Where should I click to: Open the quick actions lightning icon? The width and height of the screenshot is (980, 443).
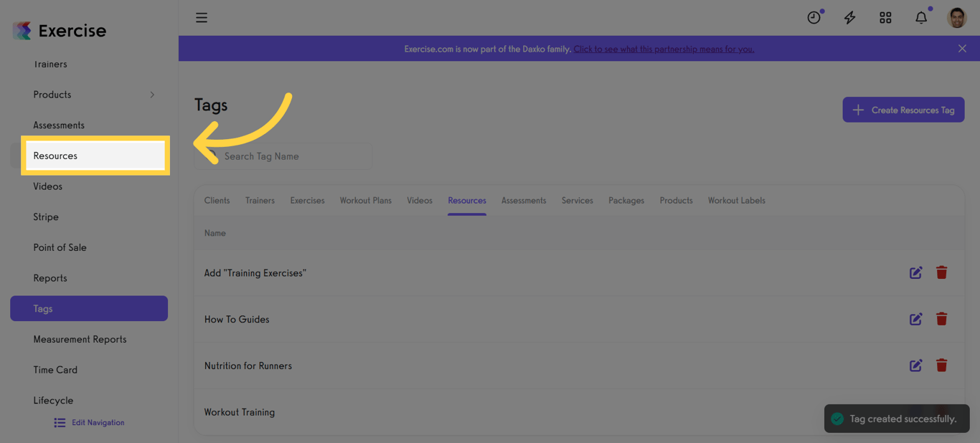pos(849,17)
